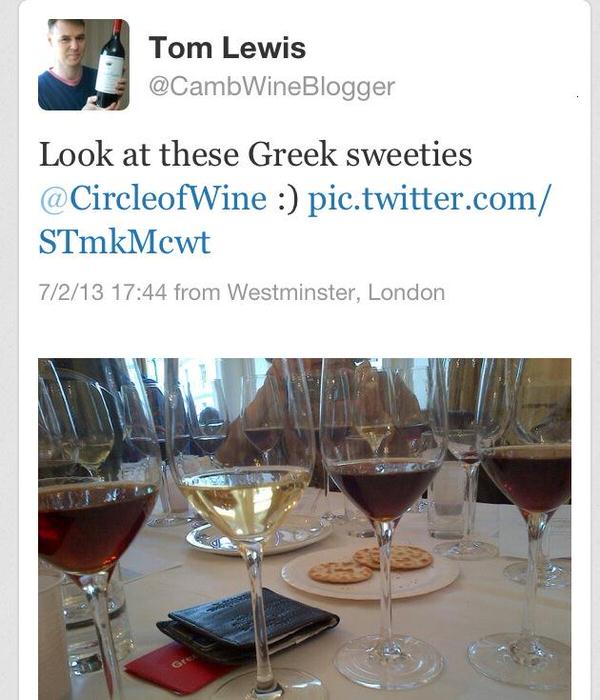Click the Westminster, London location
The height and width of the screenshot is (700, 600).
pyautogui.click(x=336, y=293)
